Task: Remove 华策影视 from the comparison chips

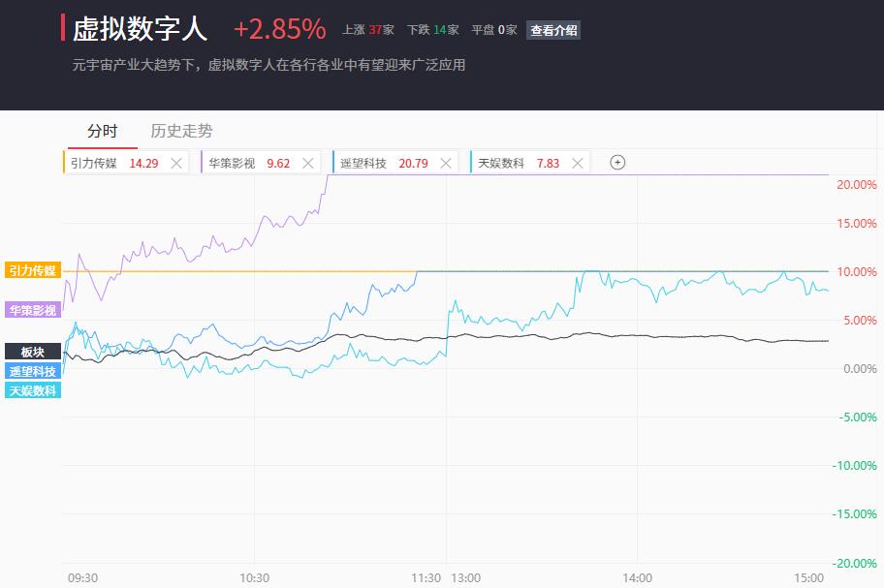Action: (x=308, y=164)
